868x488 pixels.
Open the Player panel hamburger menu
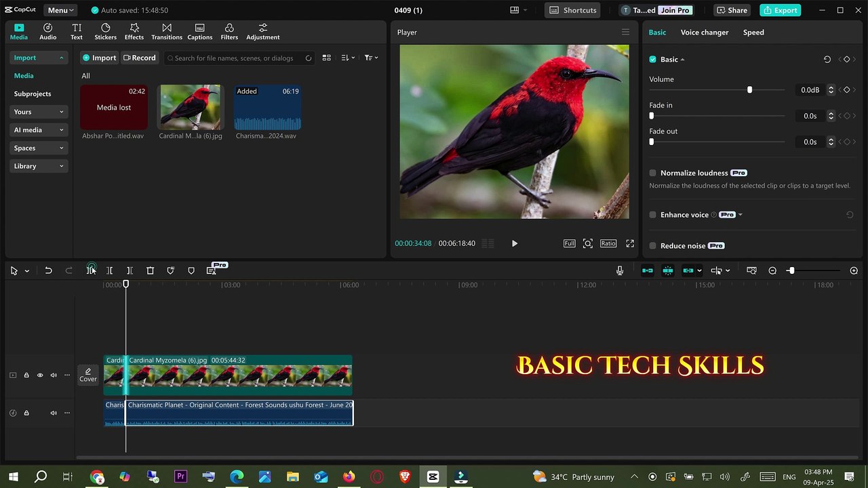(x=625, y=32)
